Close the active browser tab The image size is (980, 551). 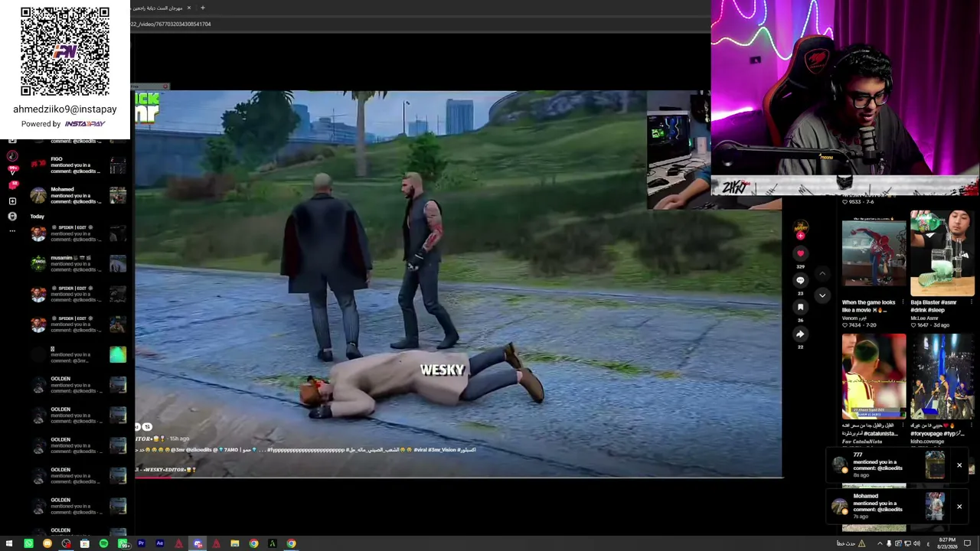[189, 8]
